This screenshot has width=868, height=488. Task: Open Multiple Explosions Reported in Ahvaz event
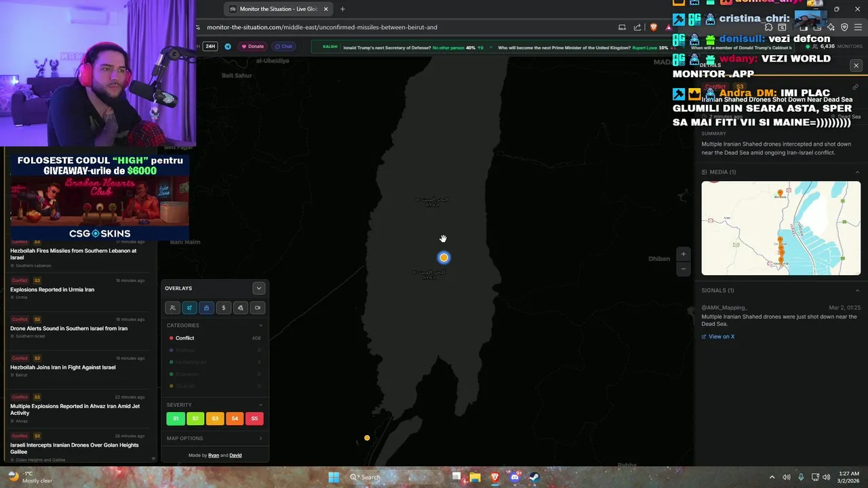tap(77, 409)
